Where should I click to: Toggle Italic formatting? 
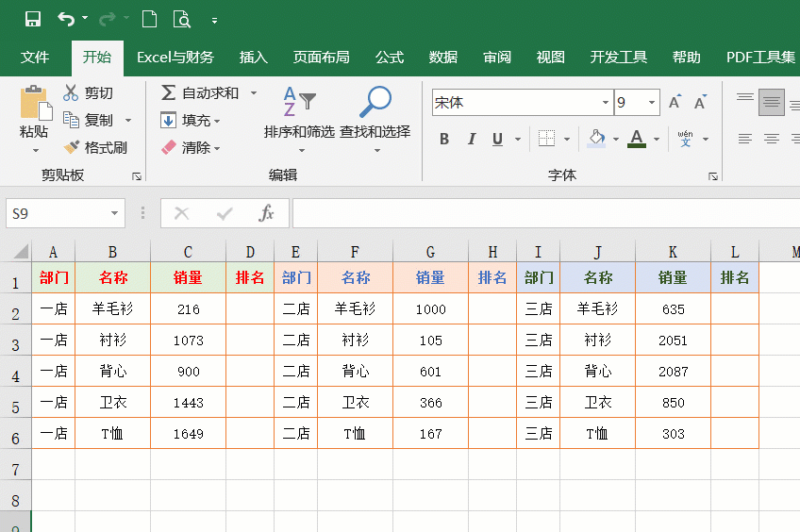[471, 140]
